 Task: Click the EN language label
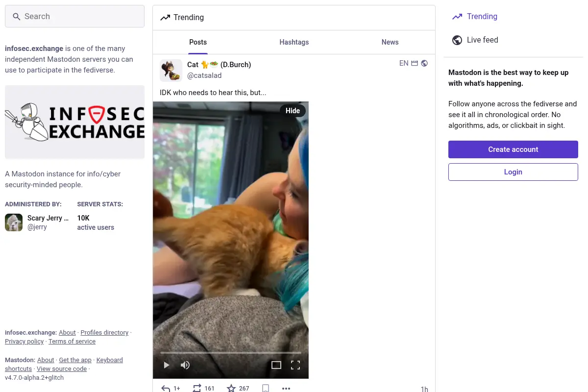coord(404,63)
